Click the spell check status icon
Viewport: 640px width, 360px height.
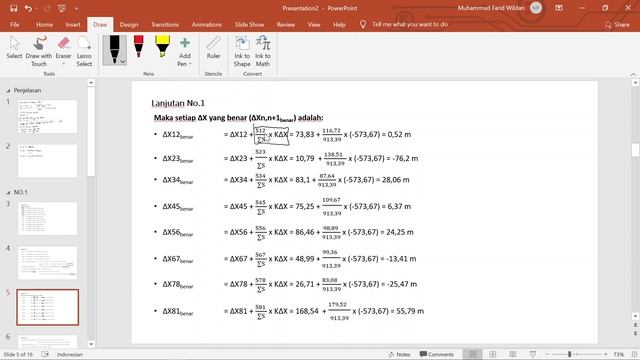(x=45, y=354)
